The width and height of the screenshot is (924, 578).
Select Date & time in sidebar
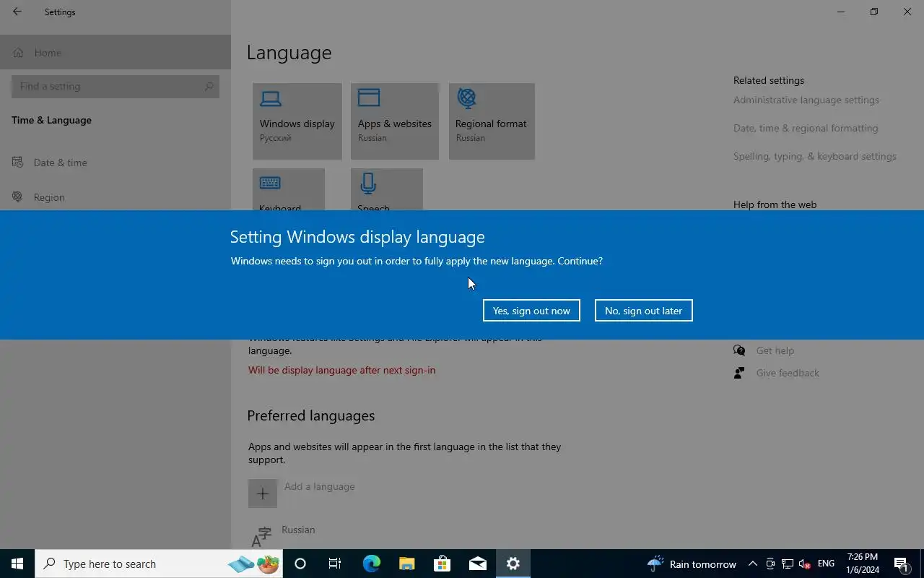pyautogui.click(x=115, y=163)
